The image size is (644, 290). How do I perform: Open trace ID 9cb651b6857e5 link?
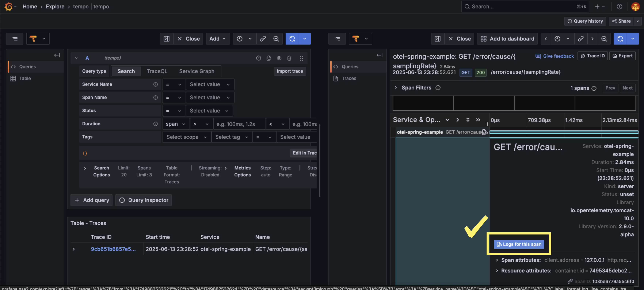click(x=113, y=249)
